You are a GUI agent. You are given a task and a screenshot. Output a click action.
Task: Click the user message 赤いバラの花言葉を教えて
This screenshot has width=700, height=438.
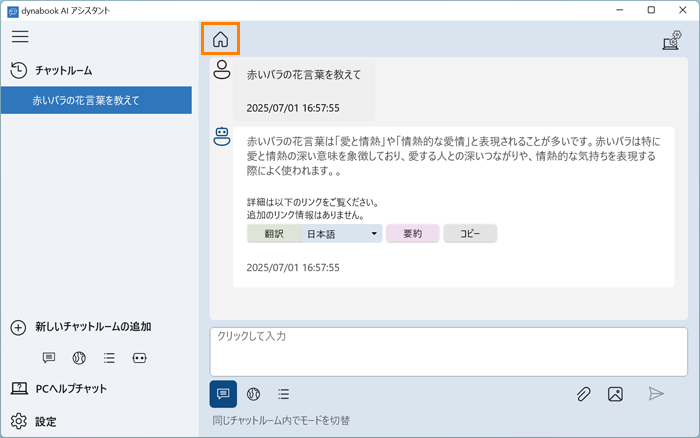pos(304,75)
